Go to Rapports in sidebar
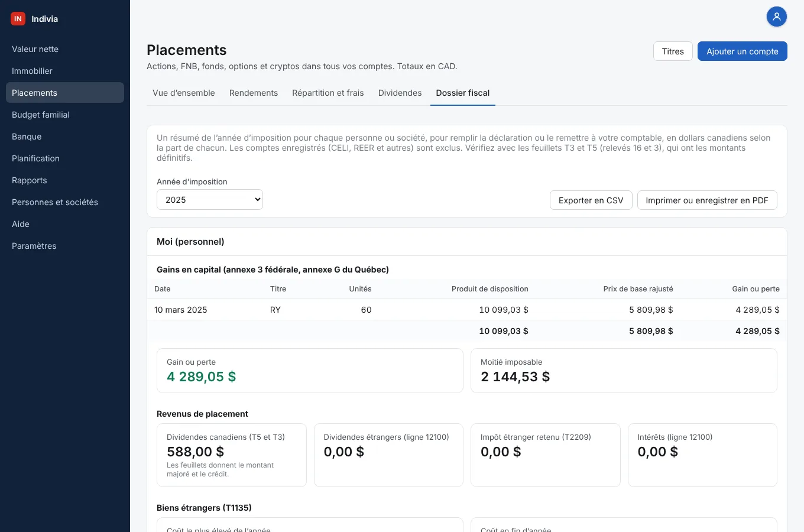This screenshot has height=532, width=804. (65, 180)
